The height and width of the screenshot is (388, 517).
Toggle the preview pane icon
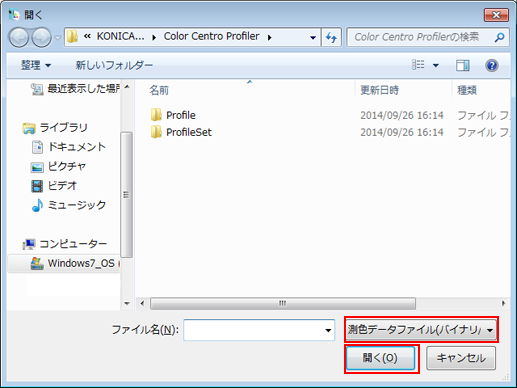pyautogui.click(x=463, y=65)
